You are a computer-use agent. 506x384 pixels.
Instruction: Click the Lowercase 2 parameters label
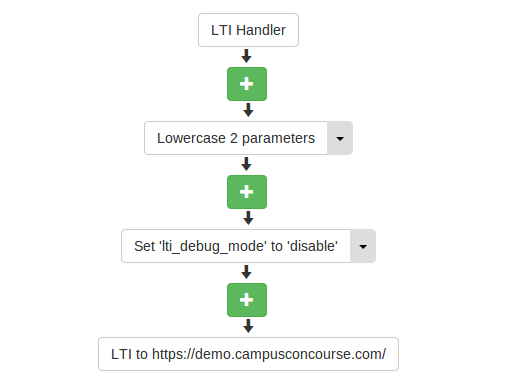[x=236, y=138]
